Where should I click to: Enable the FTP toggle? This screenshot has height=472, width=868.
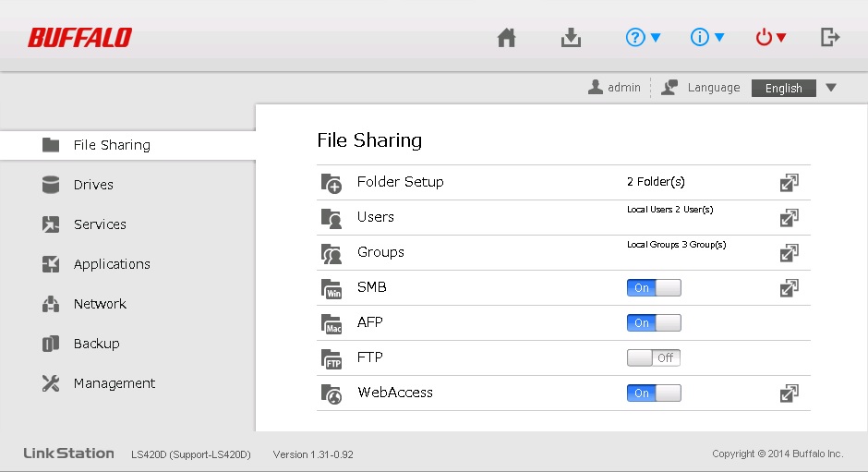(654, 358)
